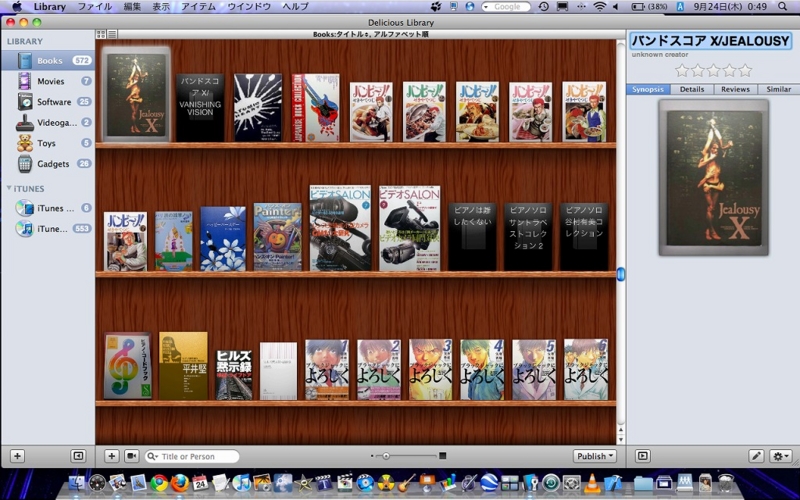Launch Firefox from the Dock
This screenshot has height=500, width=800.
180,483
